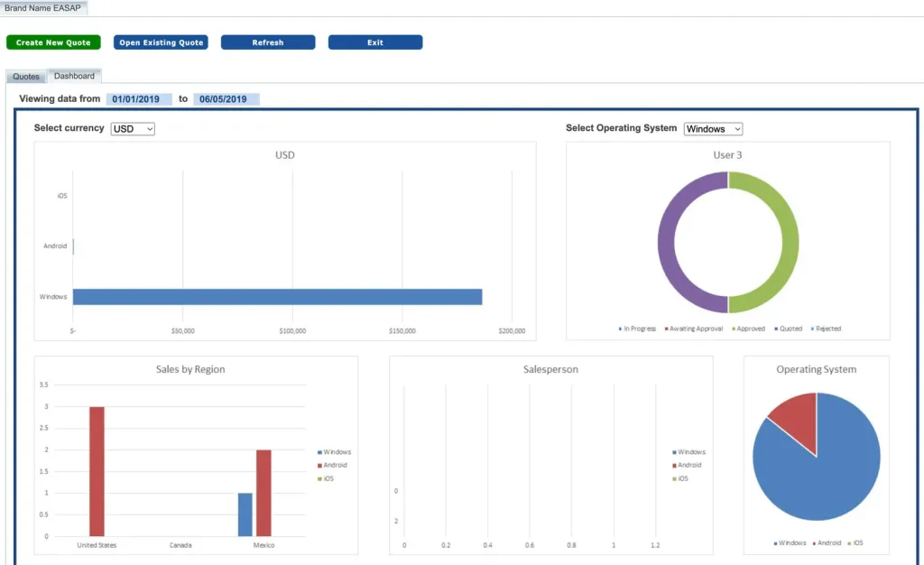Image resolution: width=924 pixels, height=565 pixels.
Task: Exit the application via Exit button
Action: coord(375,42)
